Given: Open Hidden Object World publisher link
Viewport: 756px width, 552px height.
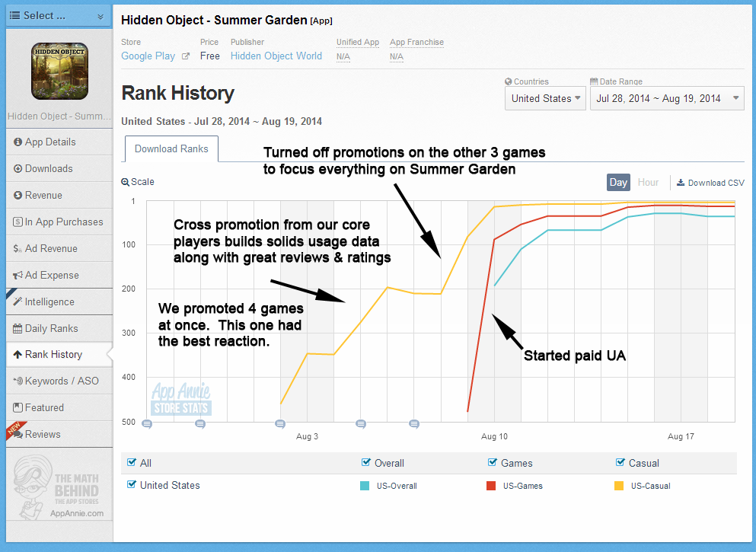Looking at the screenshot, I should pyautogui.click(x=276, y=56).
